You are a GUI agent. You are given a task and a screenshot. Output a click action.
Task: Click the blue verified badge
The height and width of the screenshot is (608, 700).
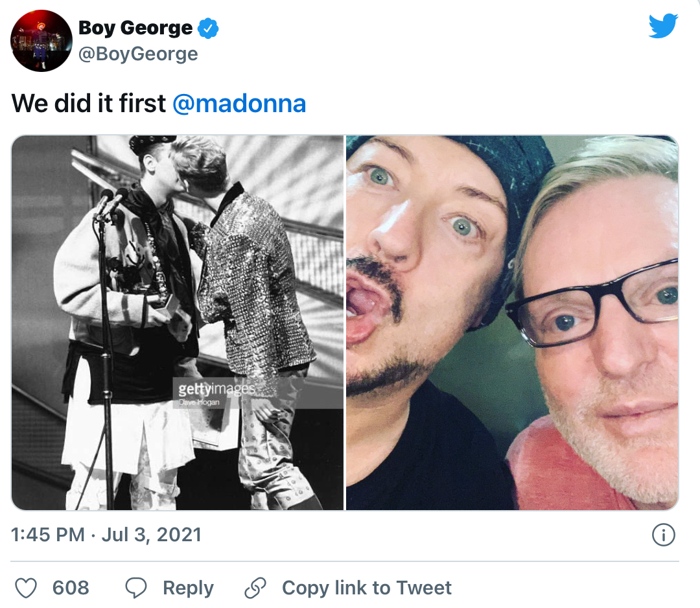(x=207, y=28)
